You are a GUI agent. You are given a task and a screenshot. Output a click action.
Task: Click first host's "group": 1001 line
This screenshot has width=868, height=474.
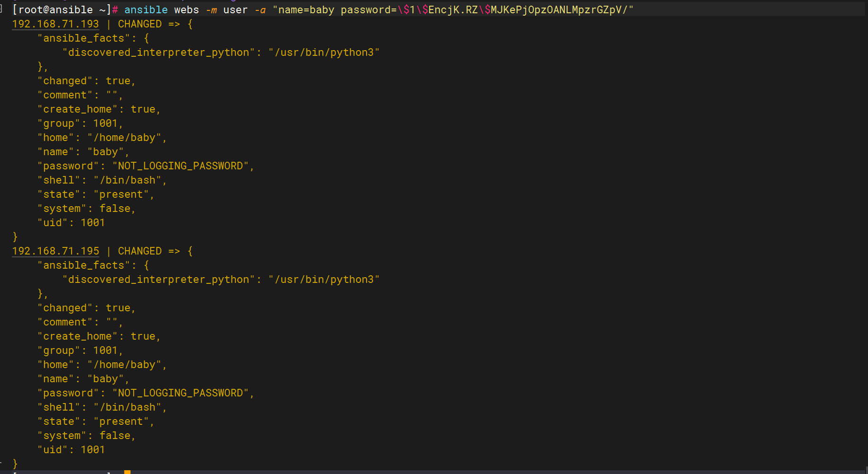80,123
